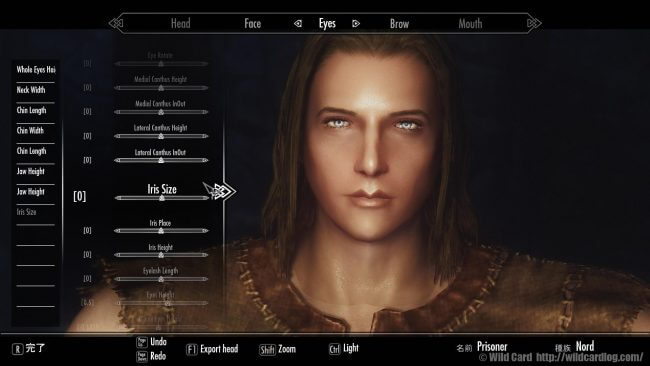650x366 pixels.
Task: Click the small right arrow beside Eyes
Action: (x=356, y=24)
